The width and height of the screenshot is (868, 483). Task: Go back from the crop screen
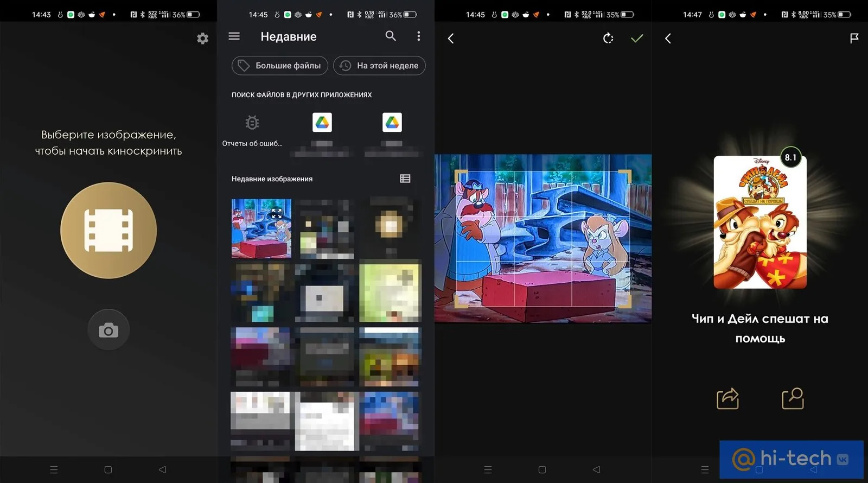click(451, 39)
